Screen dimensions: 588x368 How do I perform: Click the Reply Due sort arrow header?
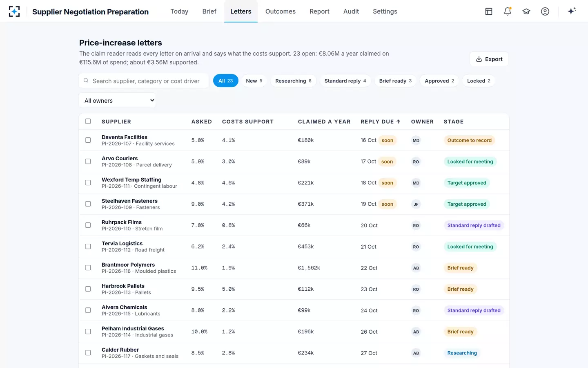[x=381, y=121]
